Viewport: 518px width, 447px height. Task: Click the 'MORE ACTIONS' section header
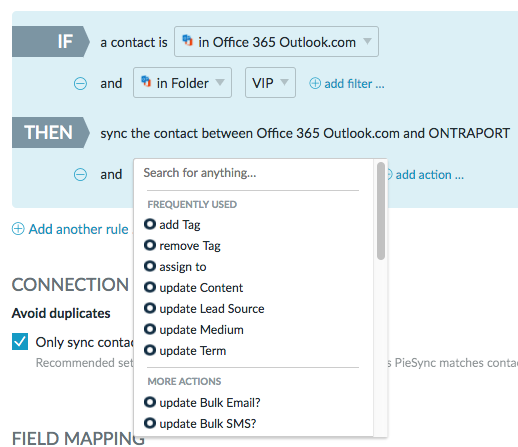click(x=184, y=381)
